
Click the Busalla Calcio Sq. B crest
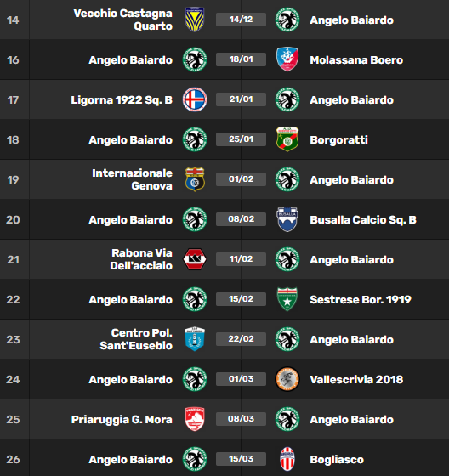pyautogui.click(x=287, y=219)
